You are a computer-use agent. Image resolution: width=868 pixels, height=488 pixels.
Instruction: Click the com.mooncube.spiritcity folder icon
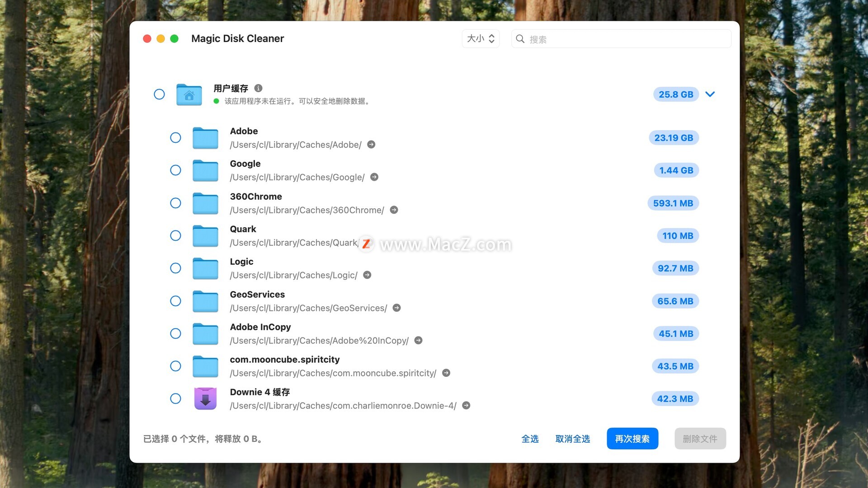[x=205, y=366]
